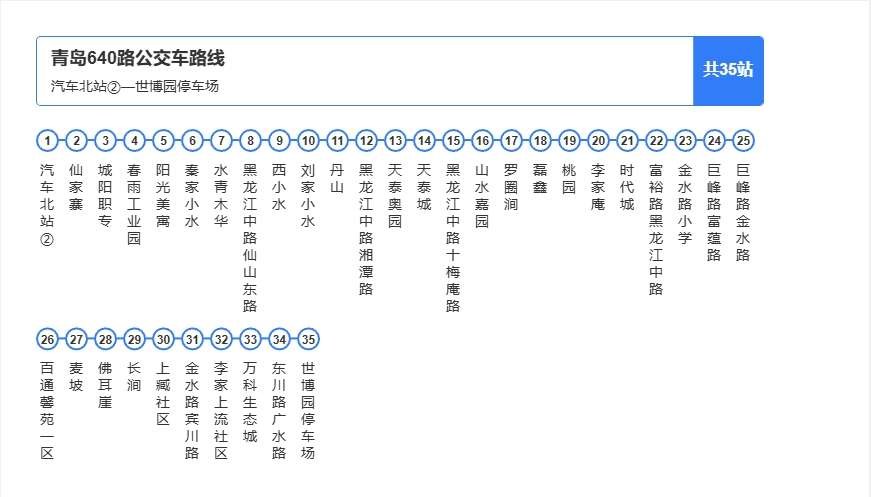Image resolution: width=871 pixels, height=497 pixels.
Task: Click station marker number 5
Action: click(x=163, y=140)
